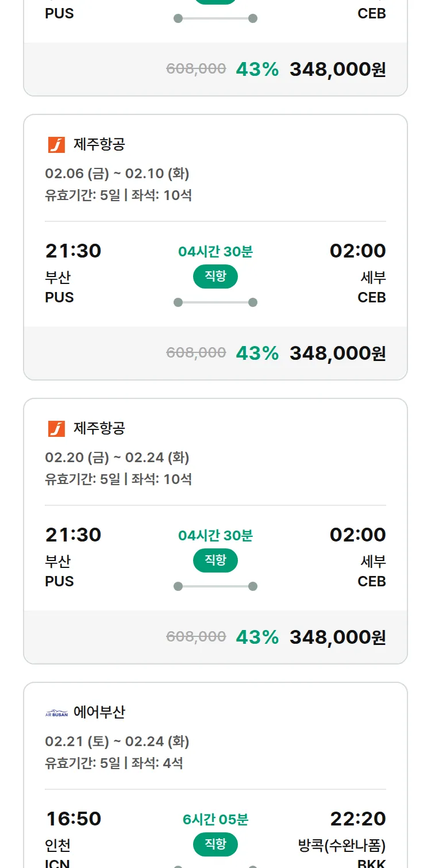Select 348,000원 price on 02.06 flight
Viewport: 431px width, 868px height.
pos(337,353)
